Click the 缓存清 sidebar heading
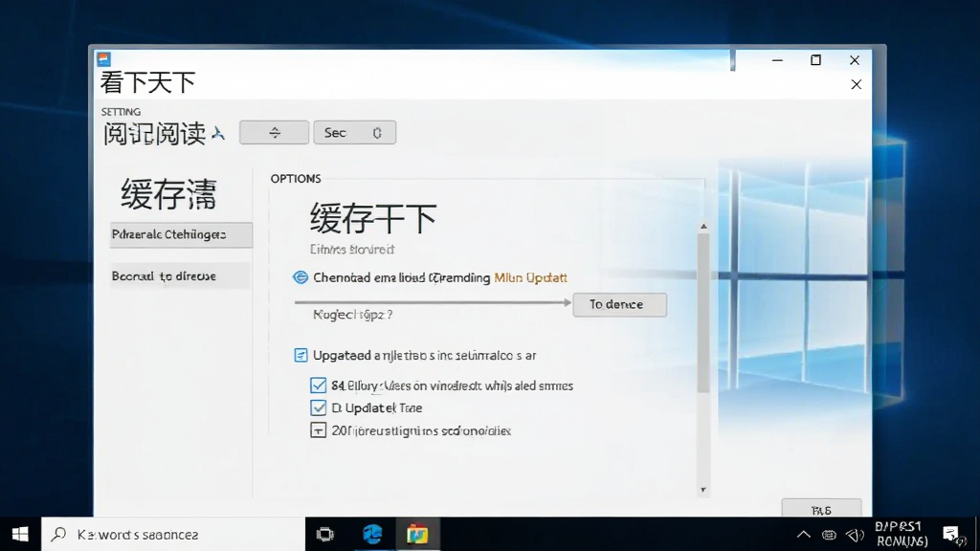This screenshot has height=551, width=980. pyautogui.click(x=168, y=193)
